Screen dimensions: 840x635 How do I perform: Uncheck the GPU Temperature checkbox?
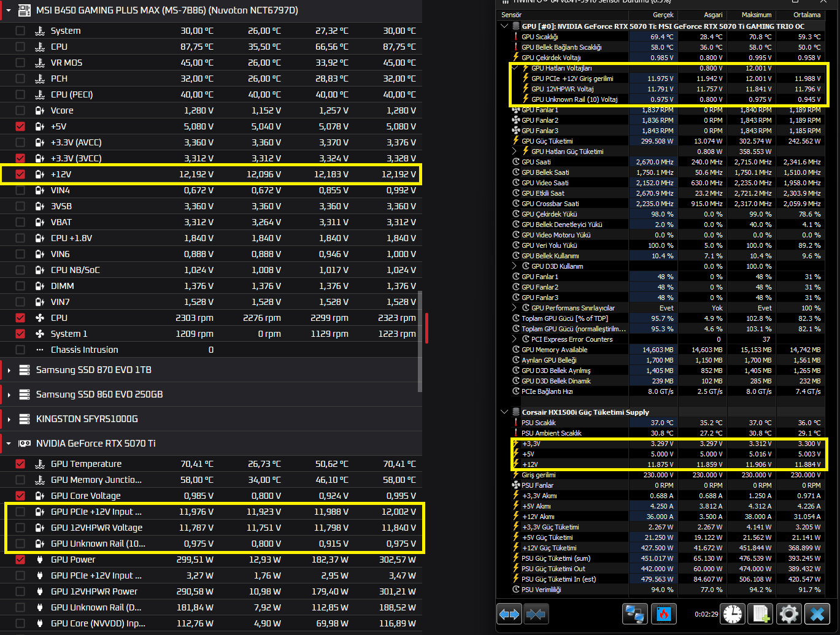[20, 464]
